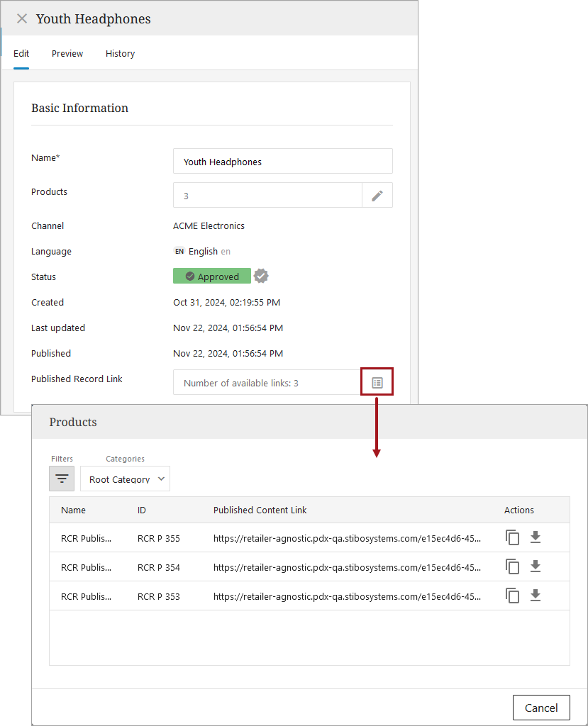Open the Published Record Link list icon
The width and height of the screenshot is (588, 726).
pos(377,383)
